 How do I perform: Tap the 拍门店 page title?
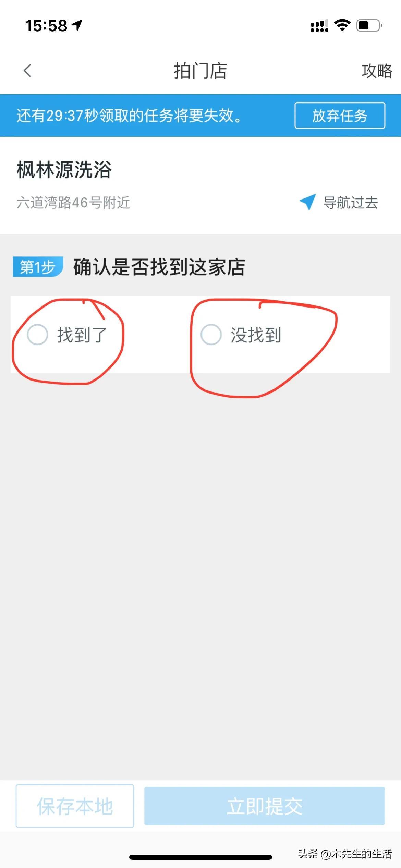[200, 71]
